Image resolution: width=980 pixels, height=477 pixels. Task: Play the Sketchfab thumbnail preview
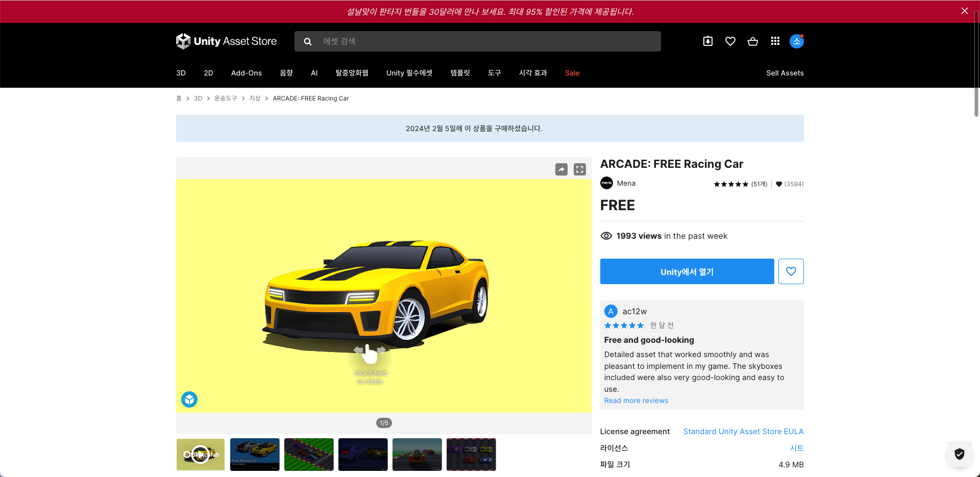[201, 455]
